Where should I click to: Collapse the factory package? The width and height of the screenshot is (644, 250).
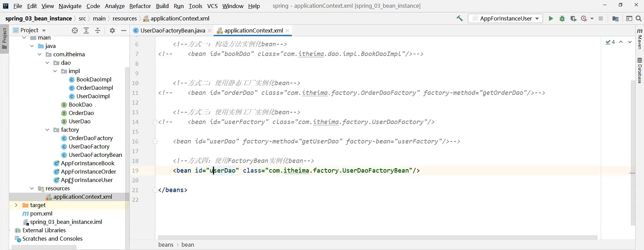(47, 130)
